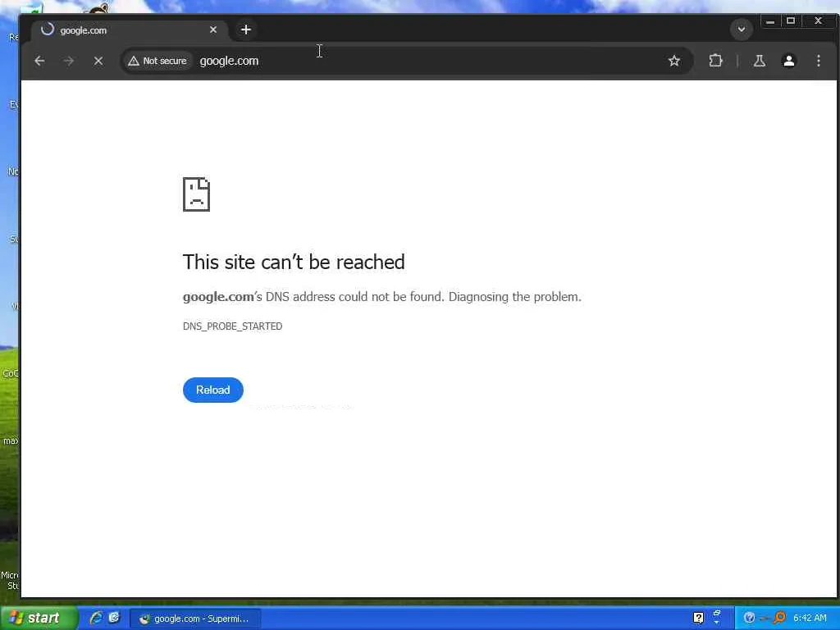Minimize the browser window

pyautogui.click(x=769, y=21)
